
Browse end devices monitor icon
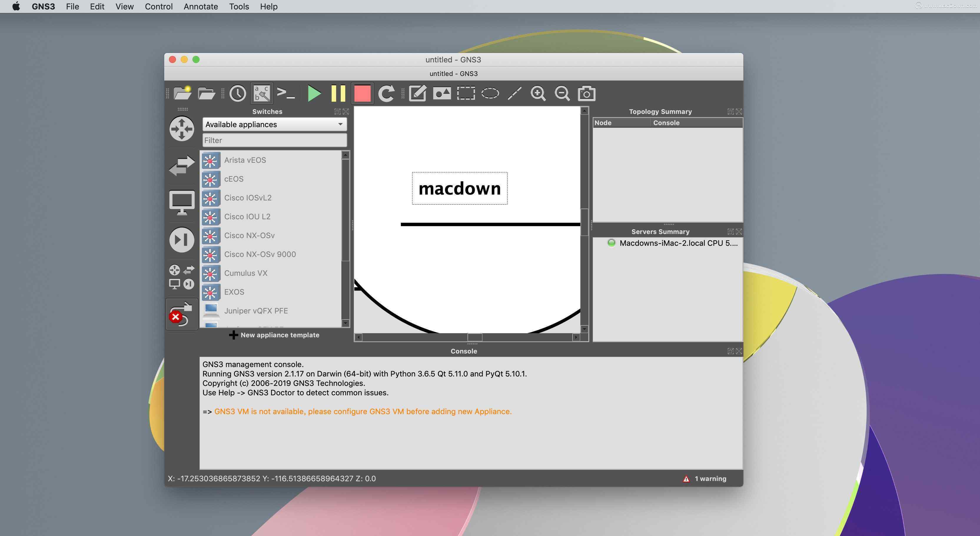182,203
